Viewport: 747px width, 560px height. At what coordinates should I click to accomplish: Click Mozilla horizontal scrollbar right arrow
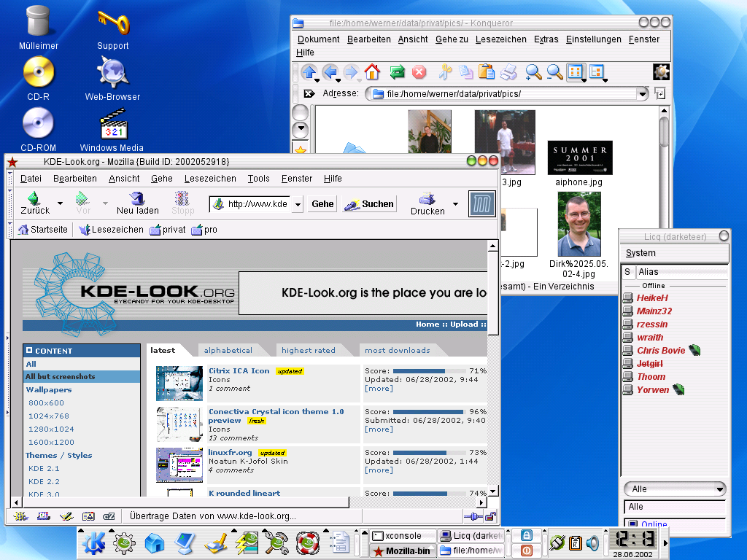coord(481,502)
